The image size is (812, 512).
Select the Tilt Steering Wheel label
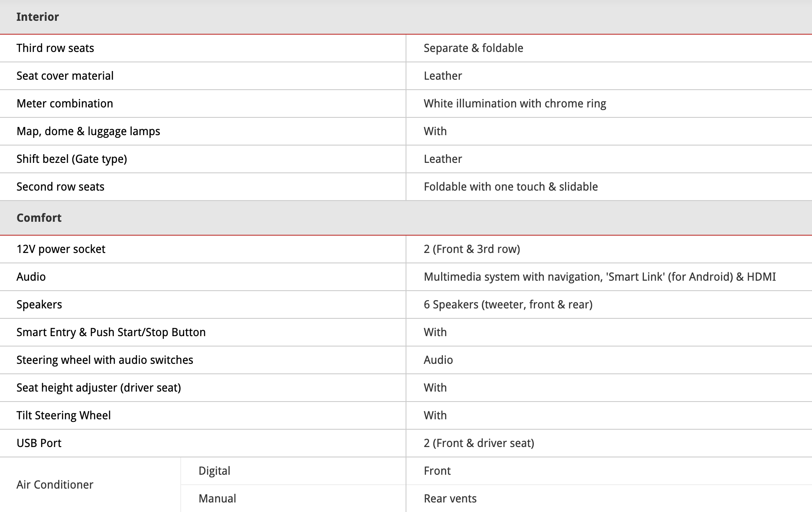63,415
